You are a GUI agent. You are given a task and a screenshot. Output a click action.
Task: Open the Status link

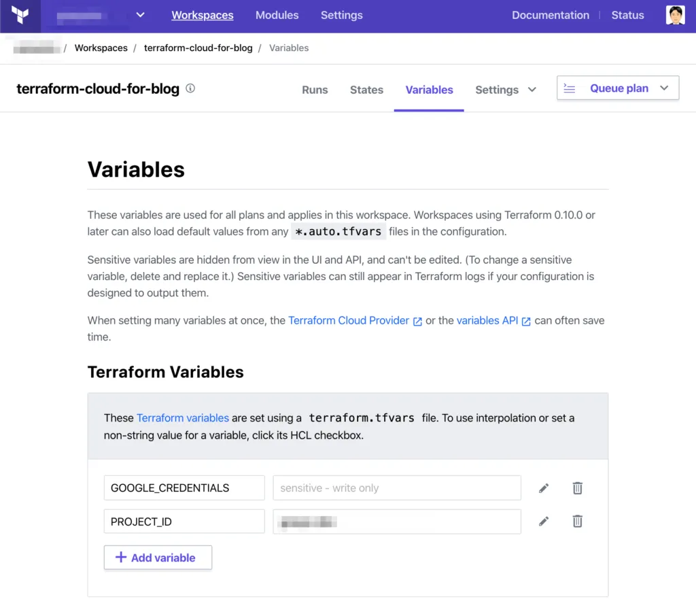pos(627,15)
